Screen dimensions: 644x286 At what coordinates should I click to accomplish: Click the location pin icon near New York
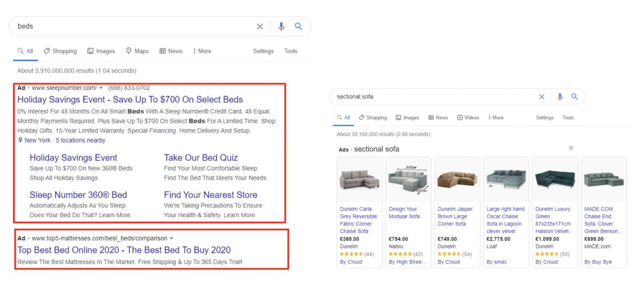coord(20,140)
